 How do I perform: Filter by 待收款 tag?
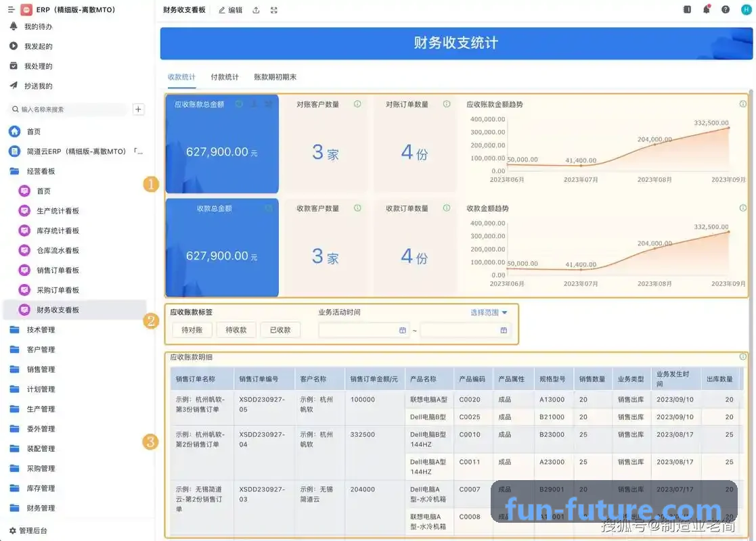tap(236, 330)
